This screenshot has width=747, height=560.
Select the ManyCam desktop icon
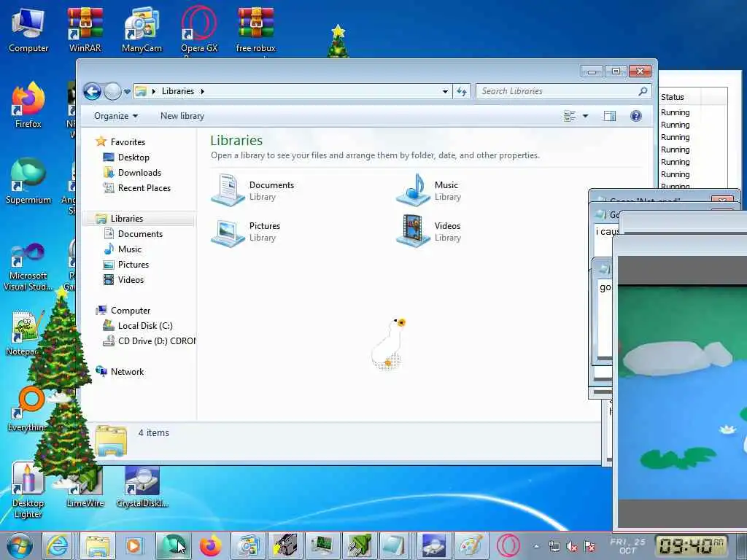(142, 29)
